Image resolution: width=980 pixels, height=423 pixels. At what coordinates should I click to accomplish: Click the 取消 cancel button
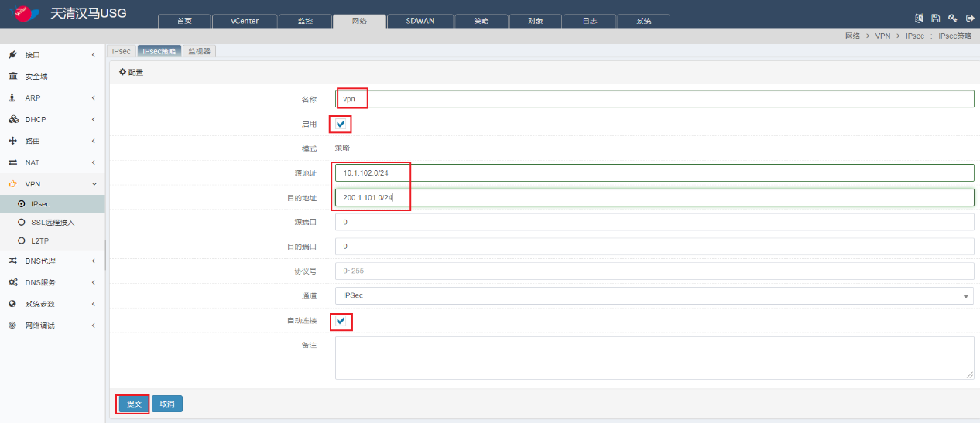(167, 404)
